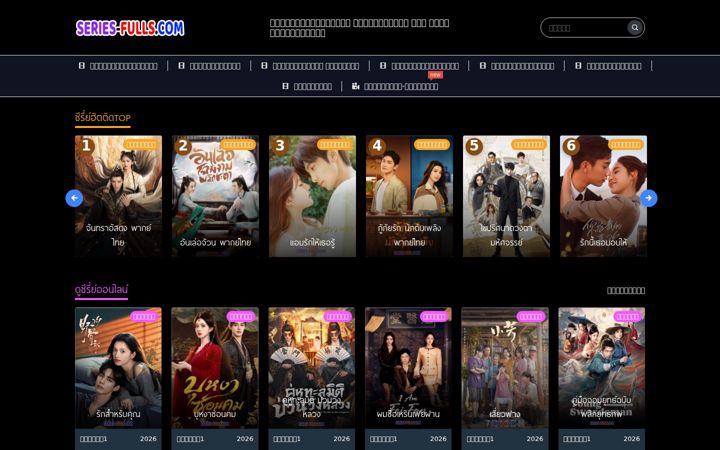Screen dimensions: 720x450
Task: Click 2026 year under บุหงาซ่อนคม card
Action: click(245, 439)
